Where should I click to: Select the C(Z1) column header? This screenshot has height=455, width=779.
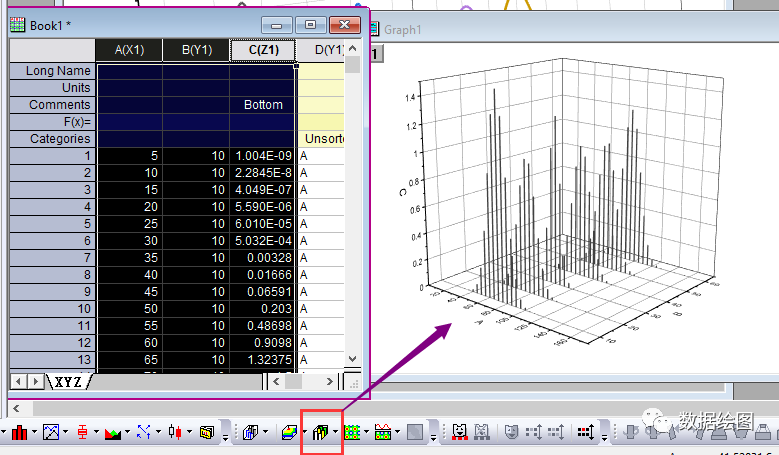pos(263,50)
